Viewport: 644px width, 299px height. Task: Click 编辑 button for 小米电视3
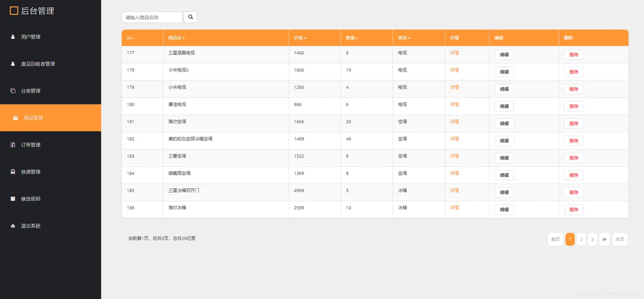(x=504, y=72)
